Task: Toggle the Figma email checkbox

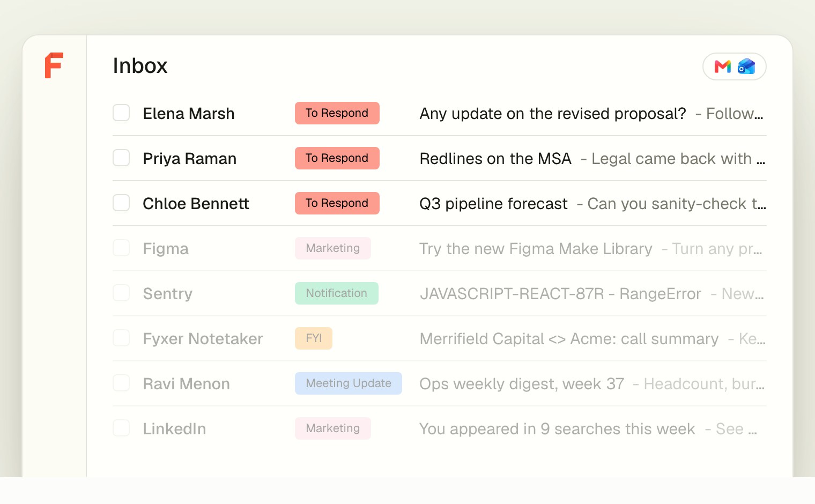Action: 121,248
